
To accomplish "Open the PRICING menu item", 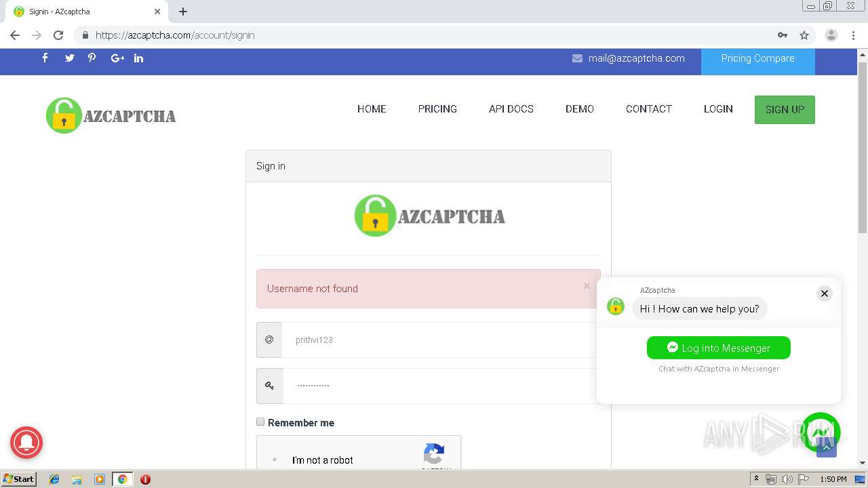I will (x=437, y=109).
